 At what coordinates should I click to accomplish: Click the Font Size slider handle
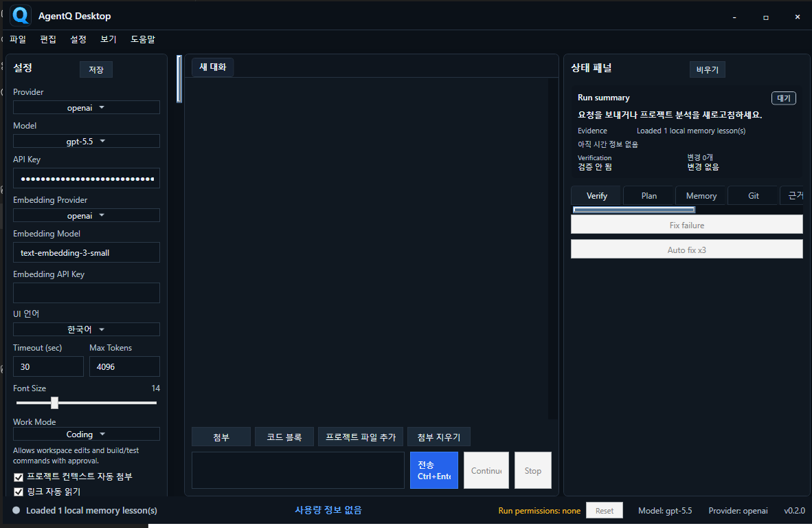coord(54,403)
